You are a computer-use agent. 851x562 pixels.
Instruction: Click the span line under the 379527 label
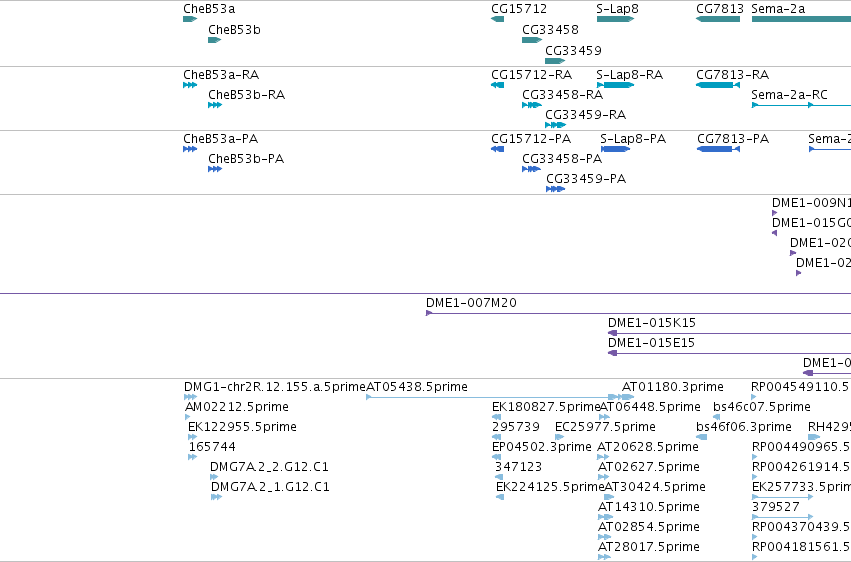coord(783,517)
